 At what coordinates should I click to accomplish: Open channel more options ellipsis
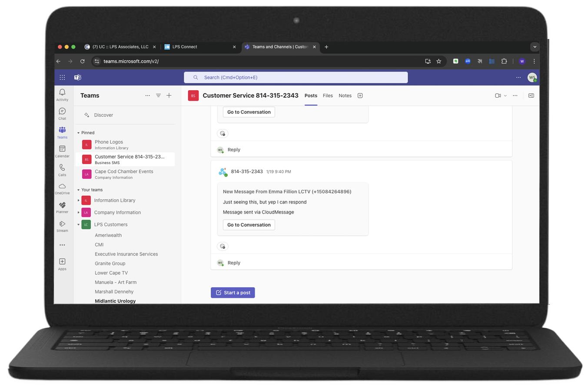pyautogui.click(x=515, y=95)
